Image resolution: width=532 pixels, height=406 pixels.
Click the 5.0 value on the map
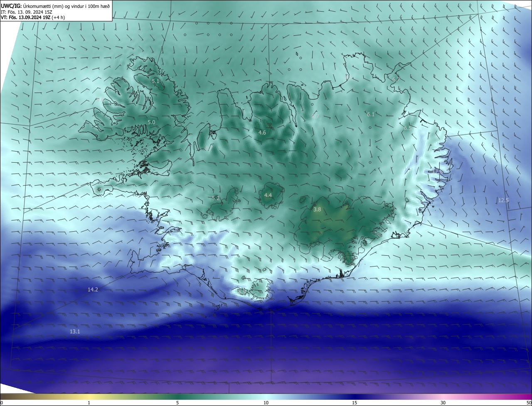click(x=151, y=122)
